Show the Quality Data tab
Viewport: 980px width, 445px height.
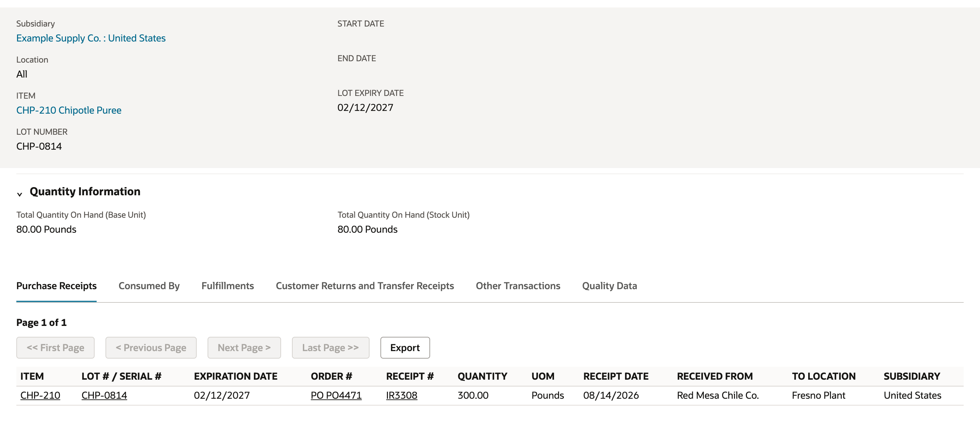(609, 286)
